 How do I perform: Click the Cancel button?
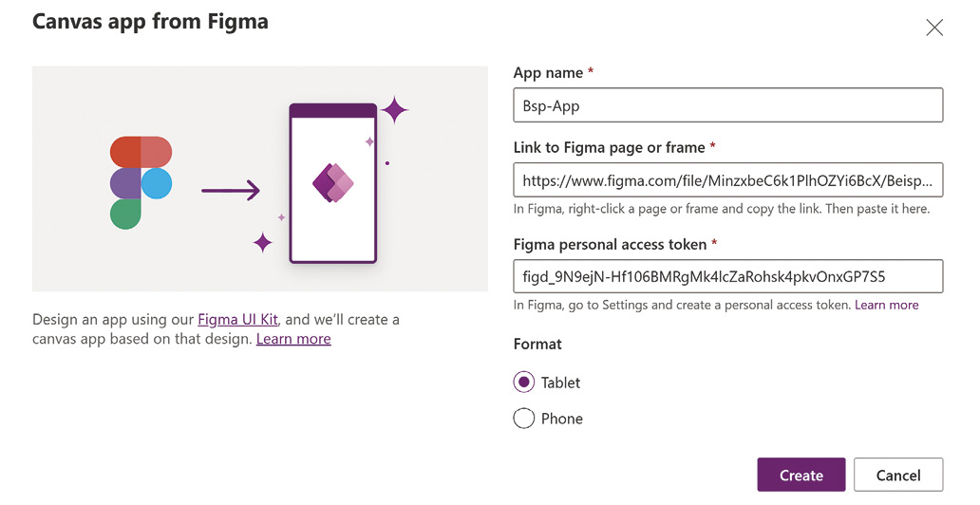tap(898, 475)
